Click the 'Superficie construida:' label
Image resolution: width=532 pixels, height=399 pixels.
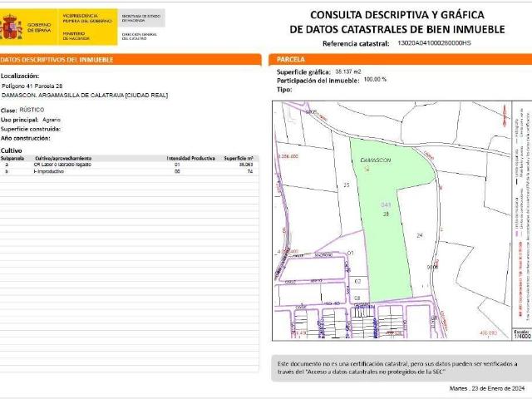click(31, 129)
